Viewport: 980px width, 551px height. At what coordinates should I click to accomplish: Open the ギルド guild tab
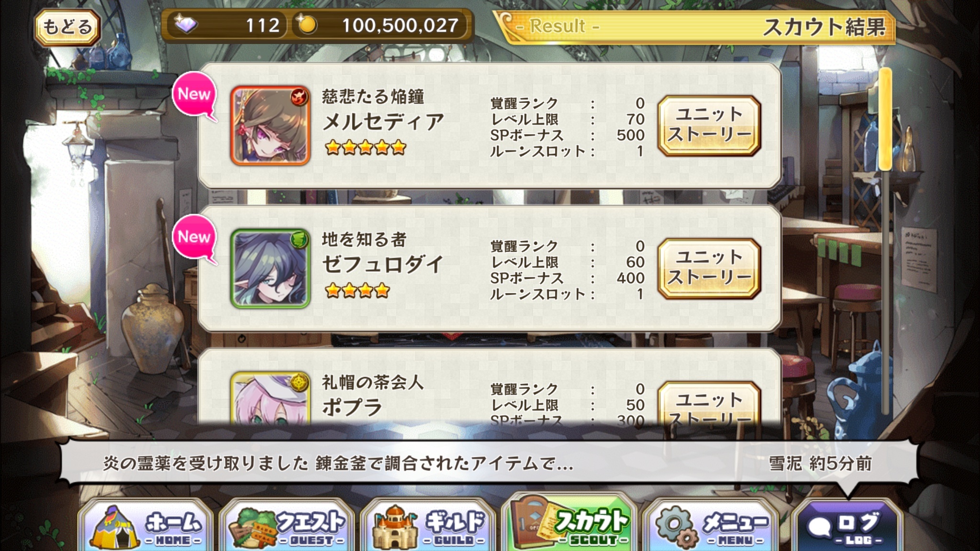click(428, 525)
